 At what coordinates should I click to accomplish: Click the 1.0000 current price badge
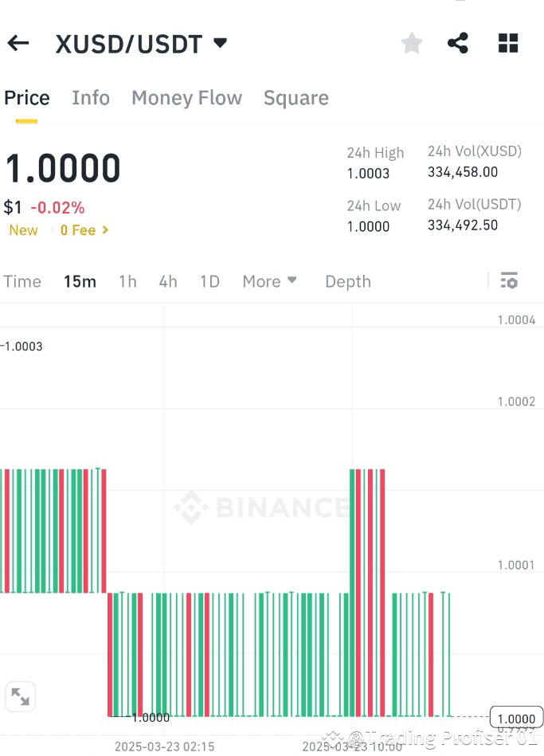click(515, 718)
